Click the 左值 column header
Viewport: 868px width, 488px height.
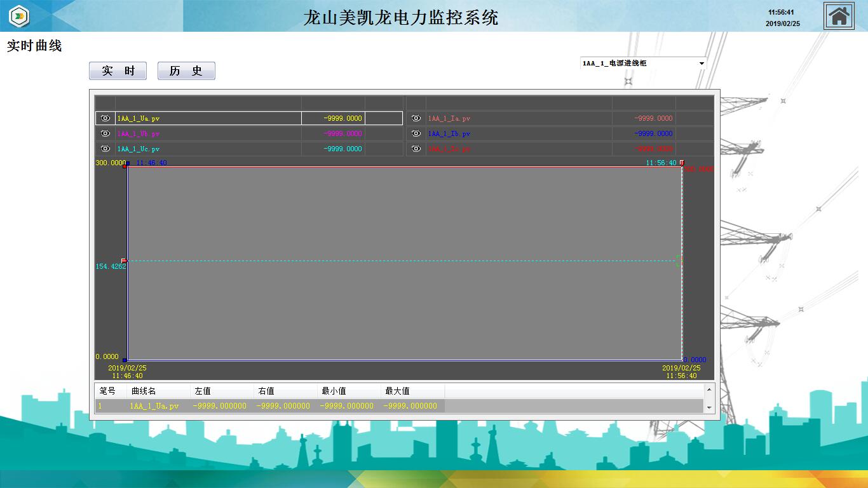(x=203, y=391)
